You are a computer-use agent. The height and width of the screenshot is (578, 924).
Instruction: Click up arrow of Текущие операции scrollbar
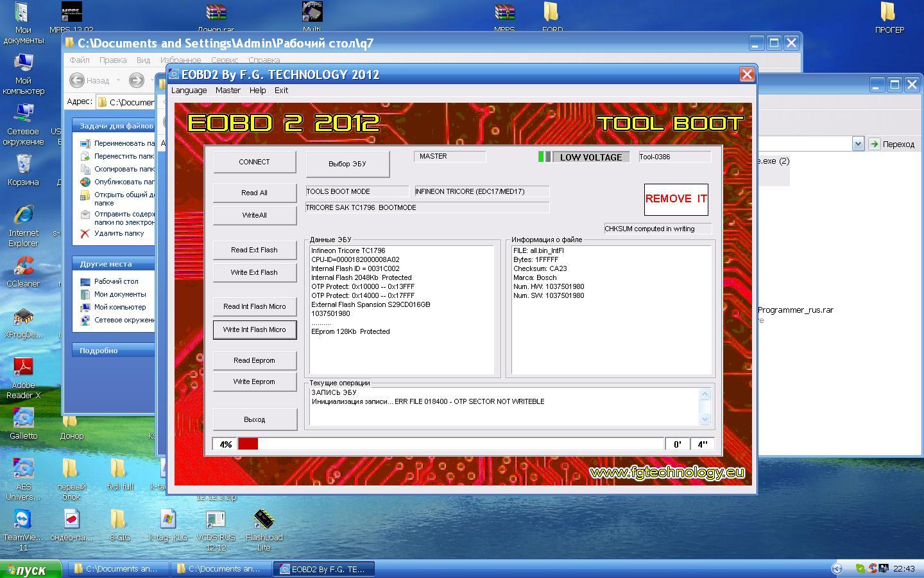705,394
